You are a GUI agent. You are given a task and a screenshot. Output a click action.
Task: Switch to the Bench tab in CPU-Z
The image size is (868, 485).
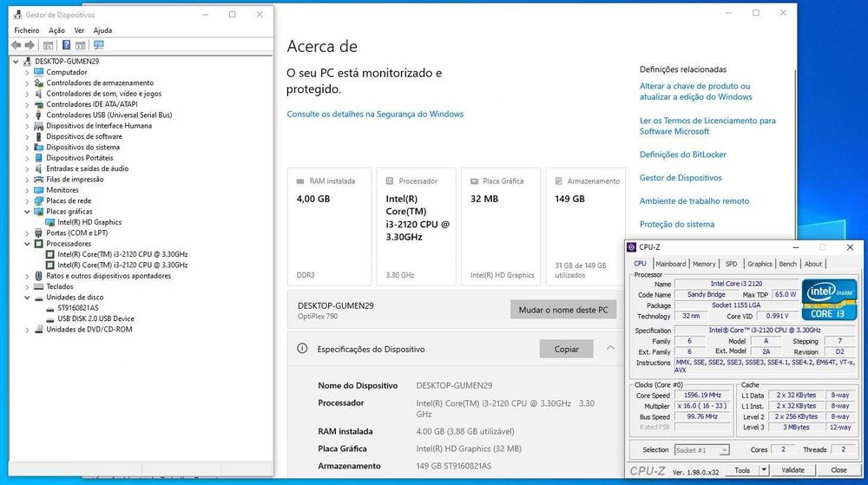[x=788, y=264]
